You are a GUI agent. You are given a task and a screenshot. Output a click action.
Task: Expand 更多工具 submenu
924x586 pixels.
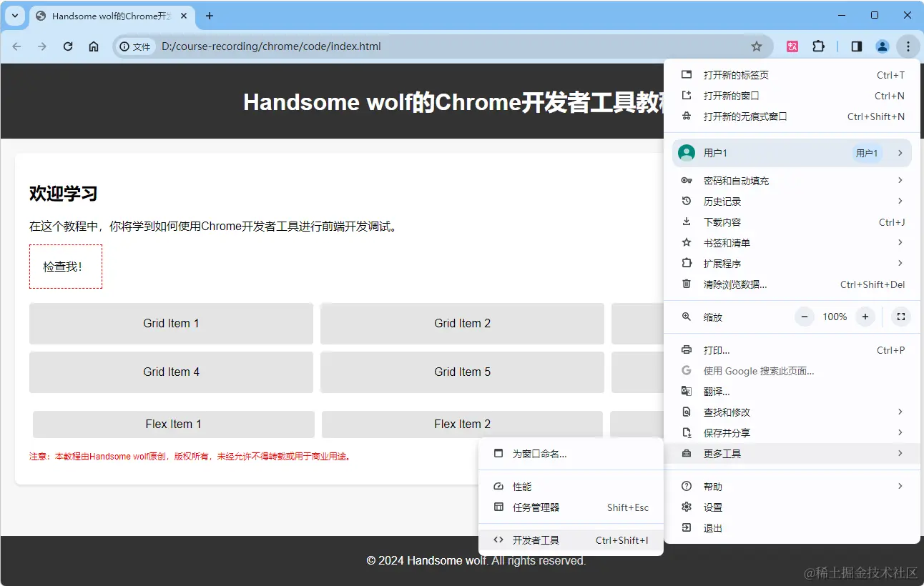792,454
